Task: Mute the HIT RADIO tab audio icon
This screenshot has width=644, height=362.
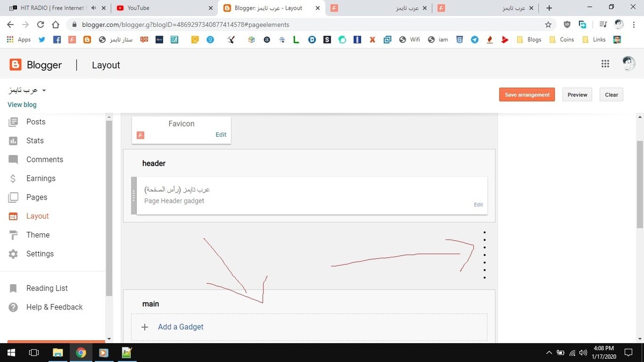Action: pos(93,8)
